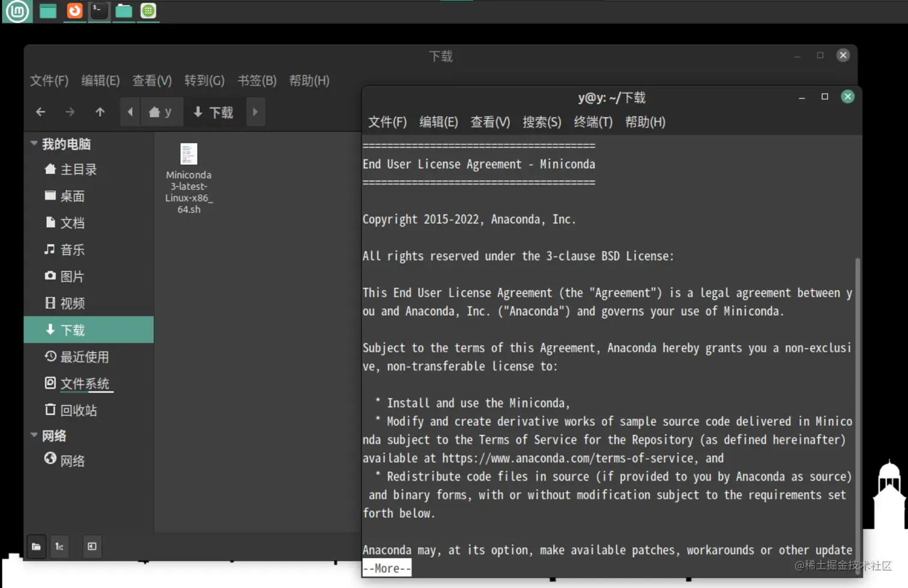The height and width of the screenshot is (588, 908).
Task: Click the --More-- prompt in terminal
Action: (387, 568)
